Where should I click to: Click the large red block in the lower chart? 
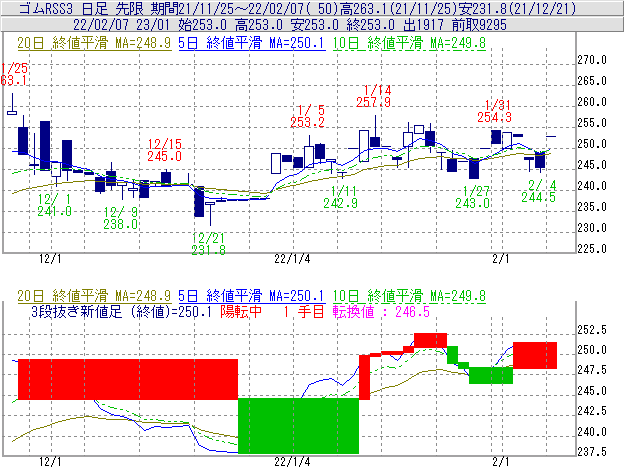[x=128, y=380]
